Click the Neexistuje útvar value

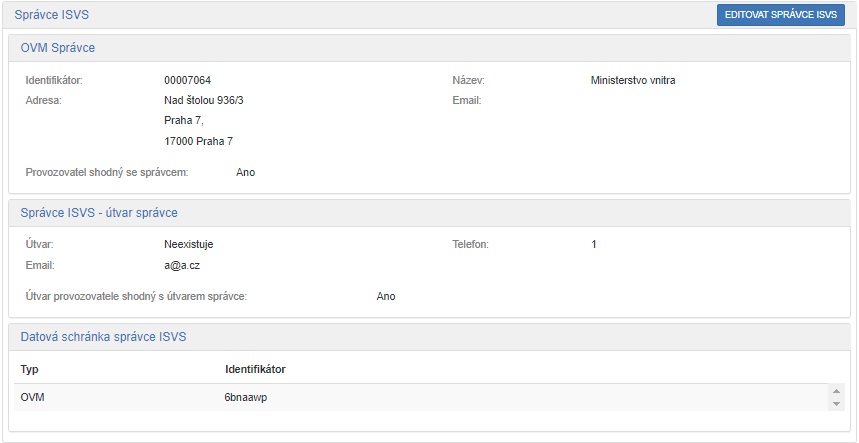pos(189,244)
